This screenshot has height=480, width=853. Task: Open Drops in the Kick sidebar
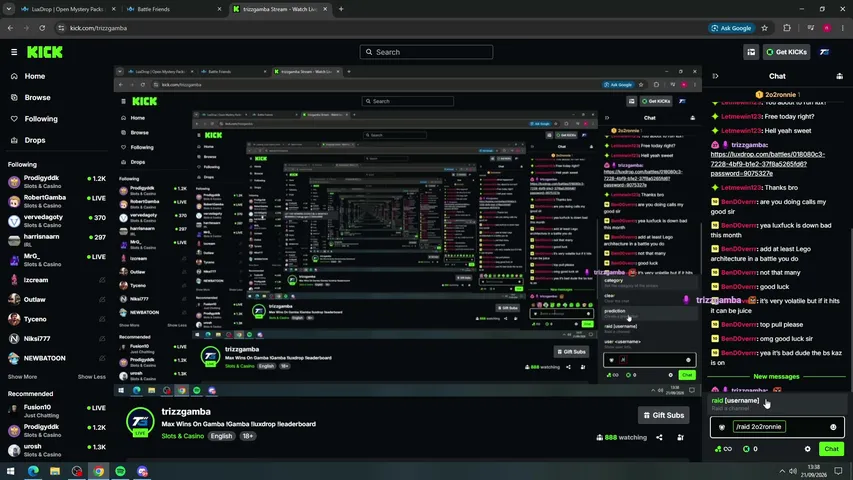[35, 140]
